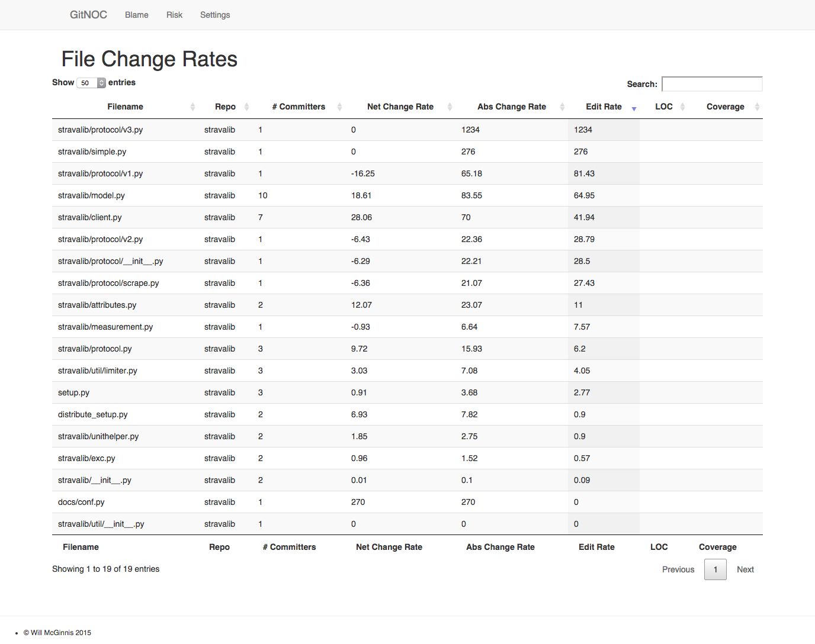Click the GitNOC brand link

(x=88, y=15)
